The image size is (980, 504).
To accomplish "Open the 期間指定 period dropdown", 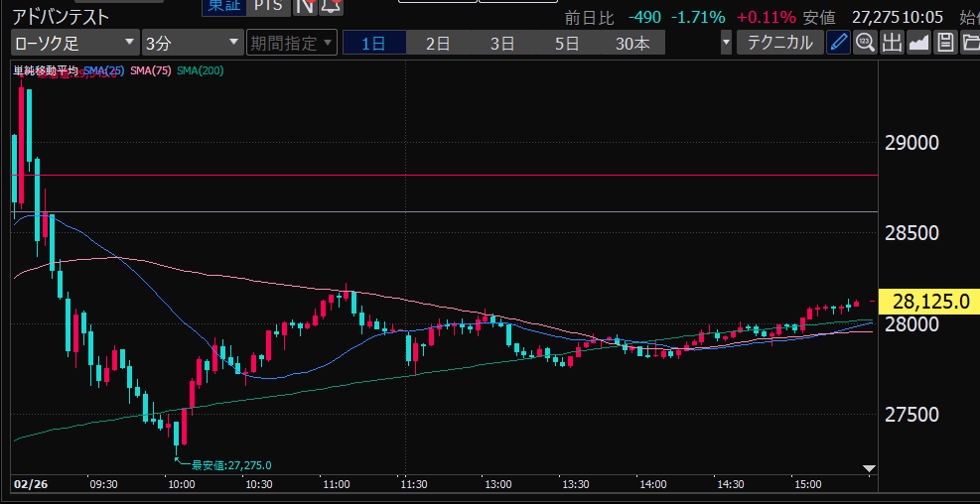I will click(292, 43).
